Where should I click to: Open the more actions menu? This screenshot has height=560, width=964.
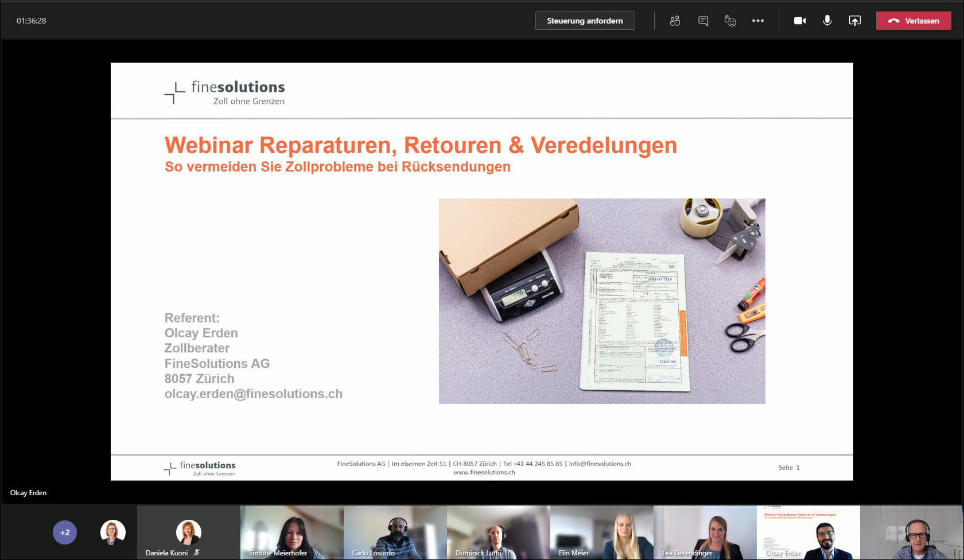coord(758,21)
